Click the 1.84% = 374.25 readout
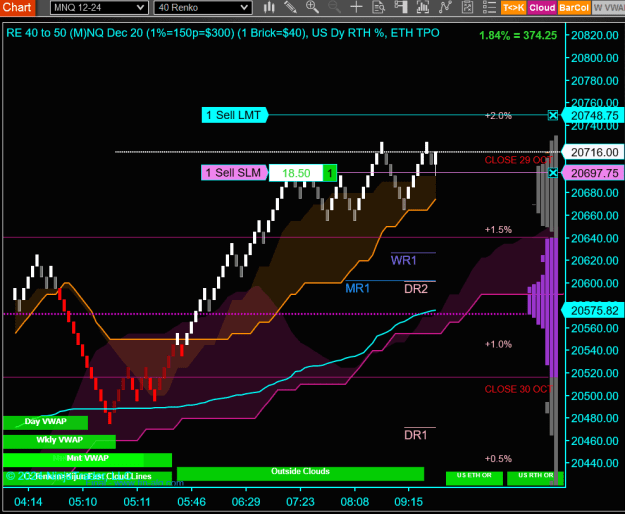 click(x=518, y=35)
